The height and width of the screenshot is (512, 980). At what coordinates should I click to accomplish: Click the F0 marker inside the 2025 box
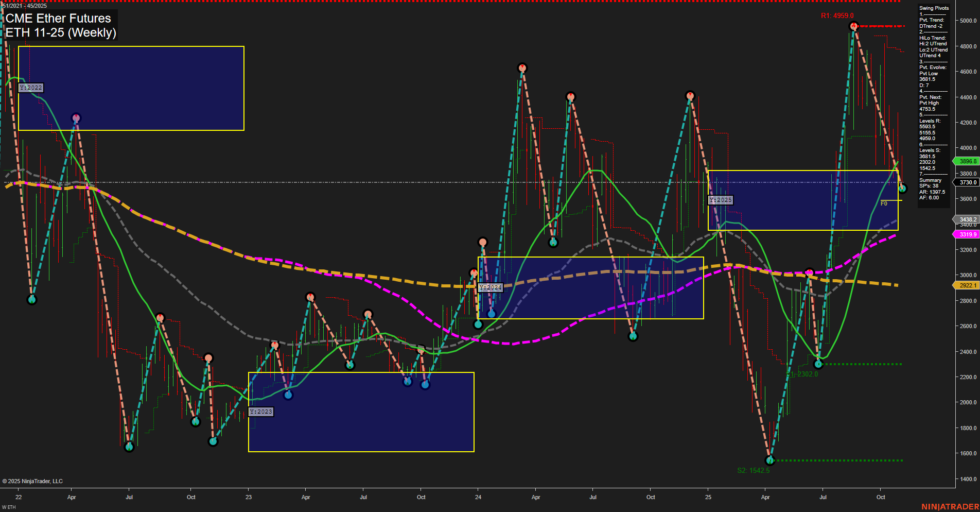point(884,203)
